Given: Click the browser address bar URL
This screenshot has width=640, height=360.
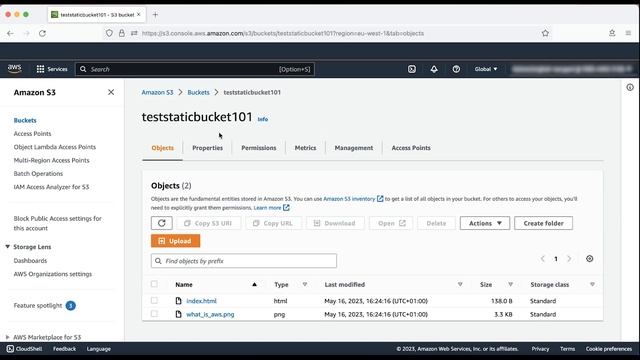Looking at the screenshot, I should pos(283,33).
